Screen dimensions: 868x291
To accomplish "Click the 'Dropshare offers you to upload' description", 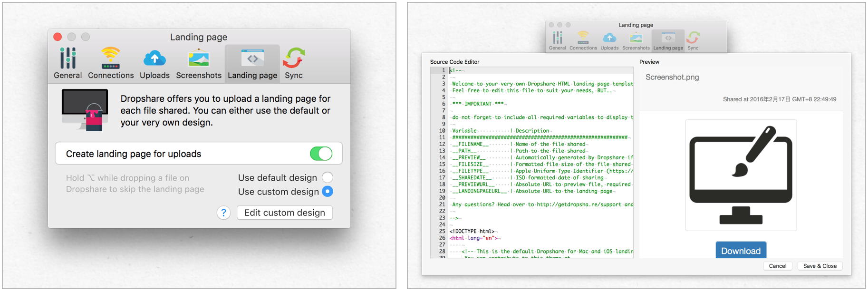I will pos(225,110).
